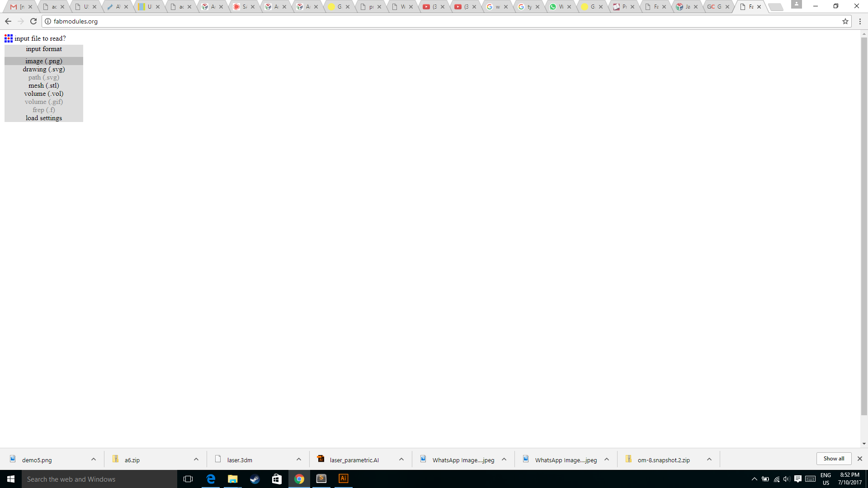Viewport: 868px width, 488px height.
Task: Open downloaded demo5.png file
Action: 37,460
